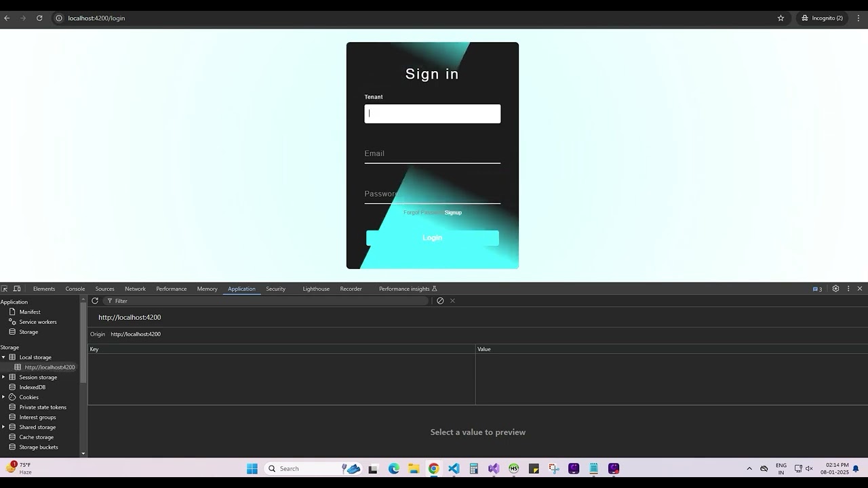Expand the Cookies tree node
Viewport: 868px width, 488px height.
coord(3,397)
